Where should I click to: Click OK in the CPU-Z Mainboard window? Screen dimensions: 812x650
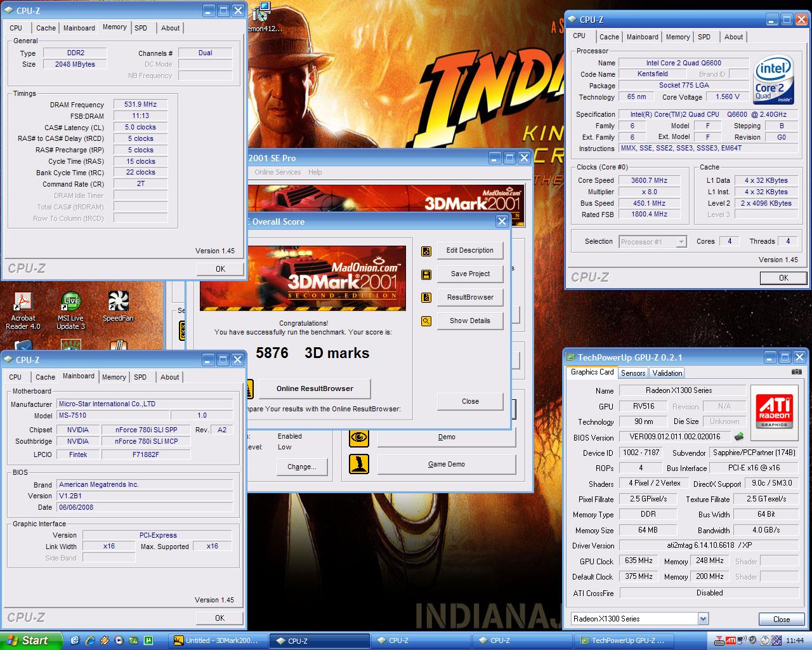point(219,618)
